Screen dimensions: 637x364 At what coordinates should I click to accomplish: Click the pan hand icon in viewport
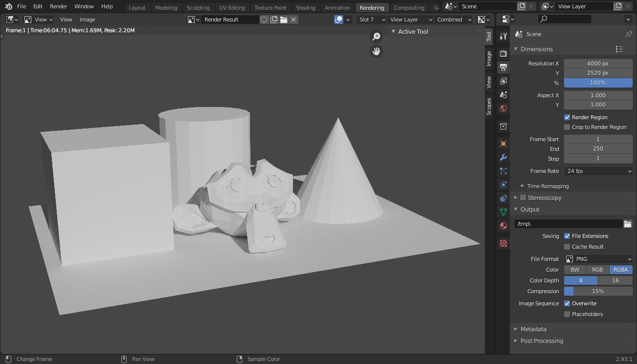coord(376,51)
